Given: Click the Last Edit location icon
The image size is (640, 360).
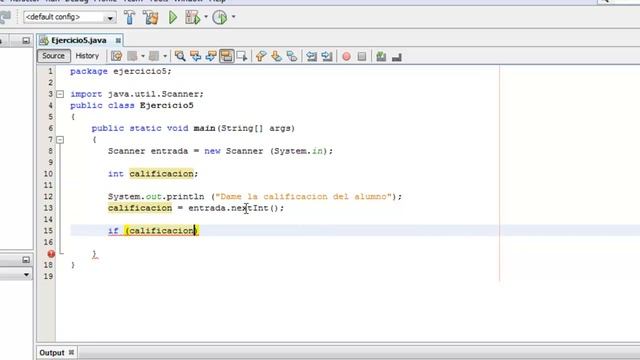Looking at the screenshot, I should 116,56.
